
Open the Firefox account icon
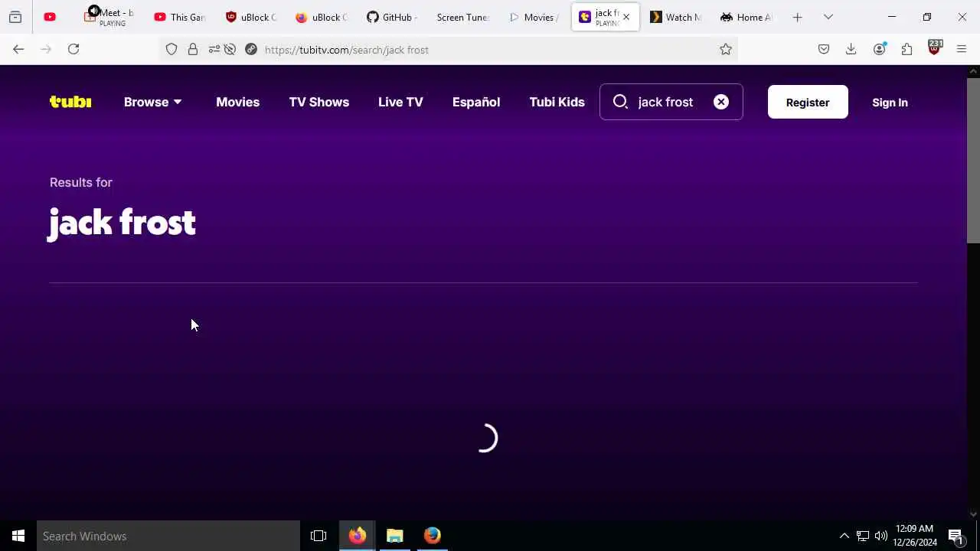click(x=879, y=49)
